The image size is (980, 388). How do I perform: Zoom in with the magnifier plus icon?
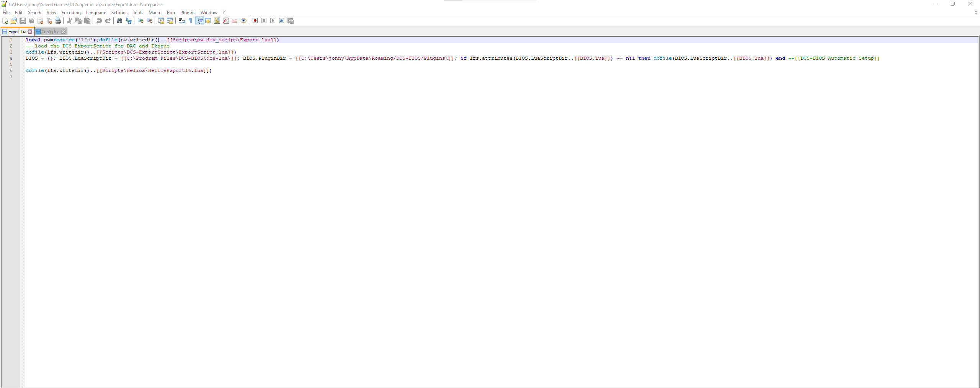[x=140, y=21]
